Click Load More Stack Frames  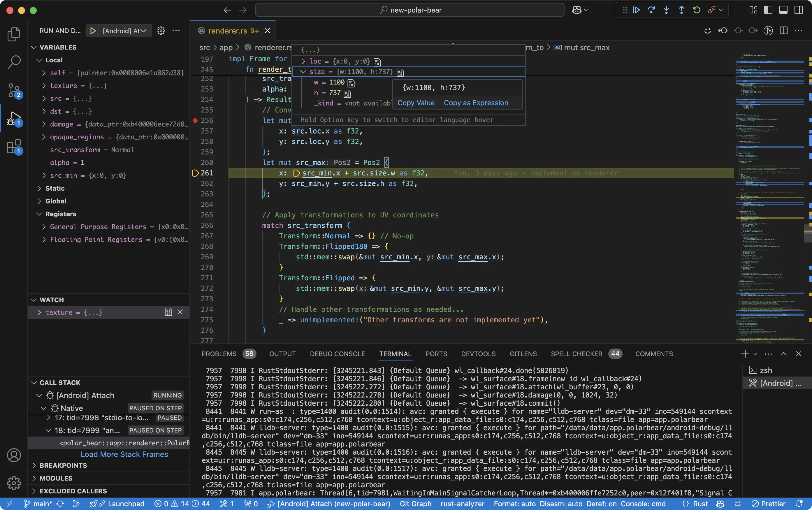coord(124,454)
